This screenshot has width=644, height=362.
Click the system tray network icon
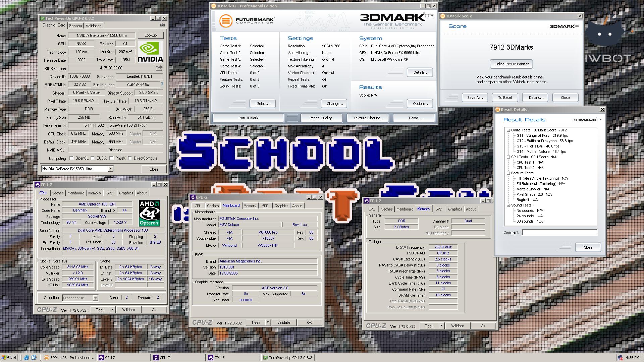pos(620,358)
